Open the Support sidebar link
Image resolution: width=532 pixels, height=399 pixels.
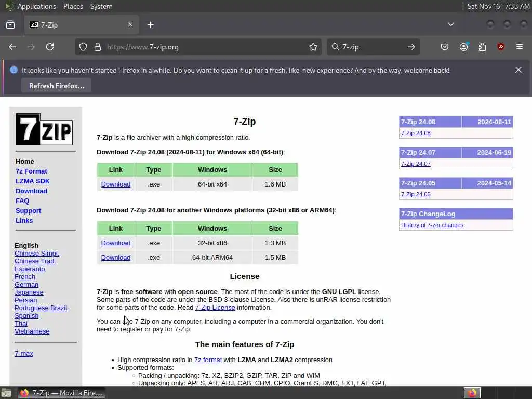pos(28,211)
